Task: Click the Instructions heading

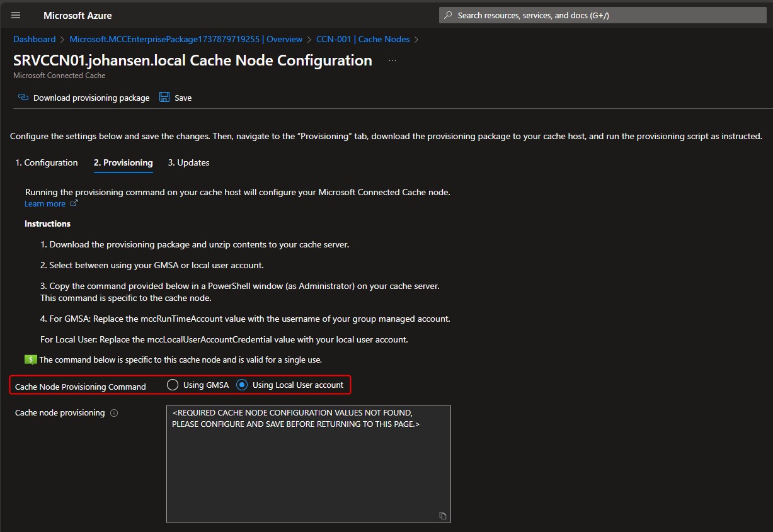Action: point(47,224)
